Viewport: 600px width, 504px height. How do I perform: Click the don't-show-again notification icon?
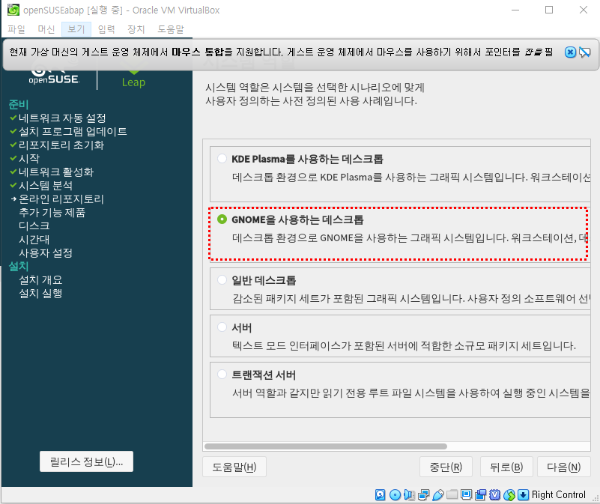(585, 52)
